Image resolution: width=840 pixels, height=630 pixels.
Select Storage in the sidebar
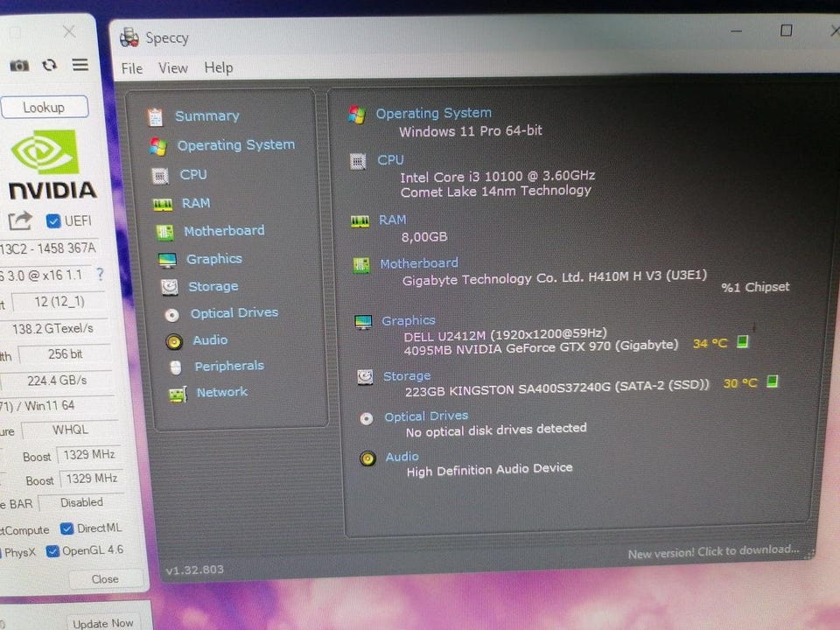point(213,287)
